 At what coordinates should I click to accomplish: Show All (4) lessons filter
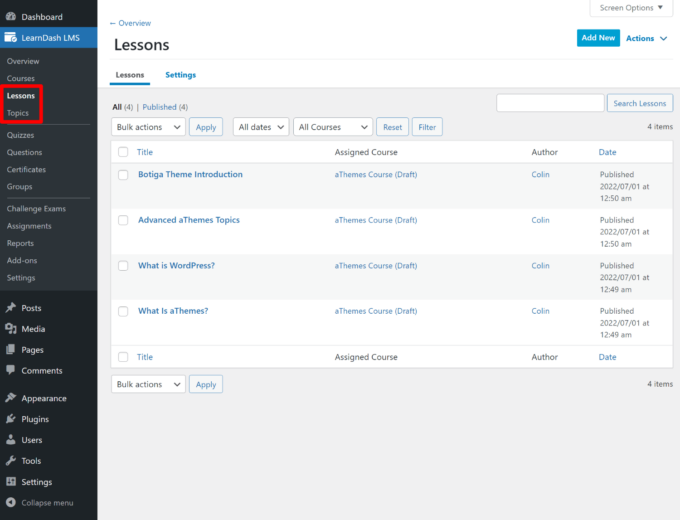click(123, 107)
